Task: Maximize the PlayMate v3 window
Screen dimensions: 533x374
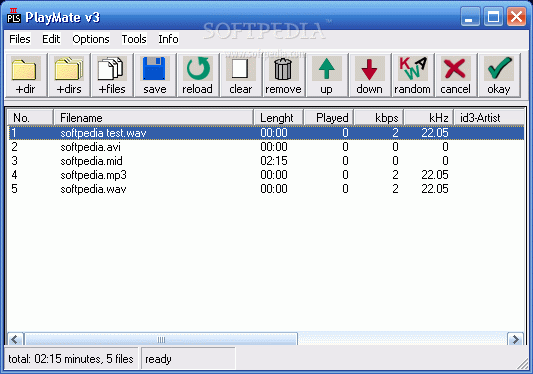Action: tap(493, 16)
